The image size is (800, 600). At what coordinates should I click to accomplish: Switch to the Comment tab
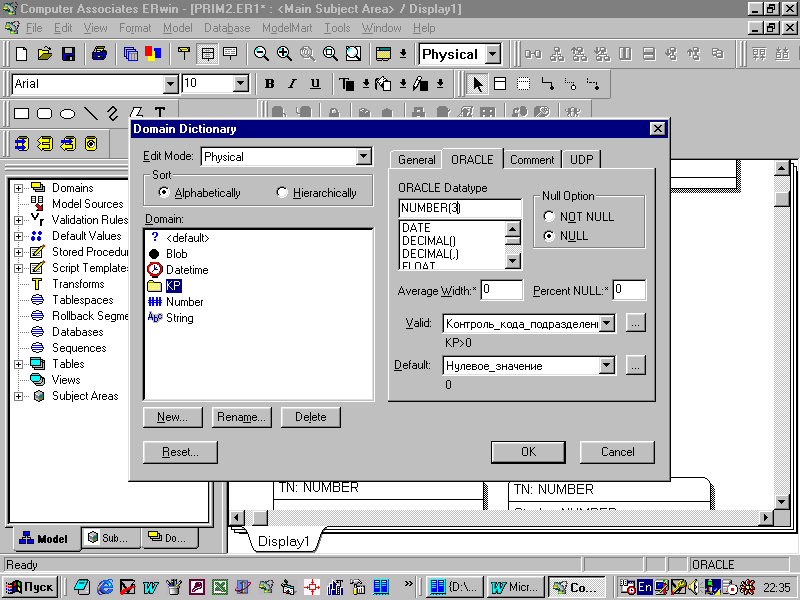532,160
